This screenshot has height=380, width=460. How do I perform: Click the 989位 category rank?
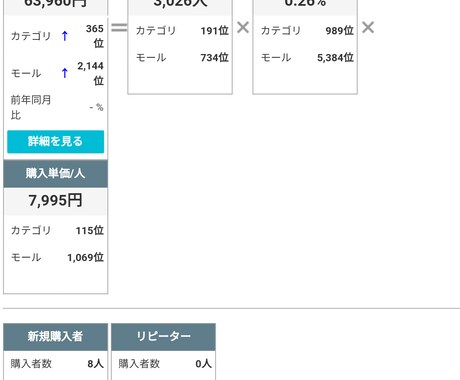click(340, 31)
